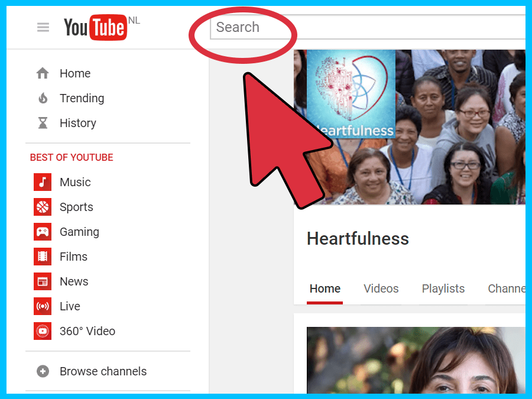Click the 360° Video icon
This screenshot has height=399, width=532.
click(43, 331)
